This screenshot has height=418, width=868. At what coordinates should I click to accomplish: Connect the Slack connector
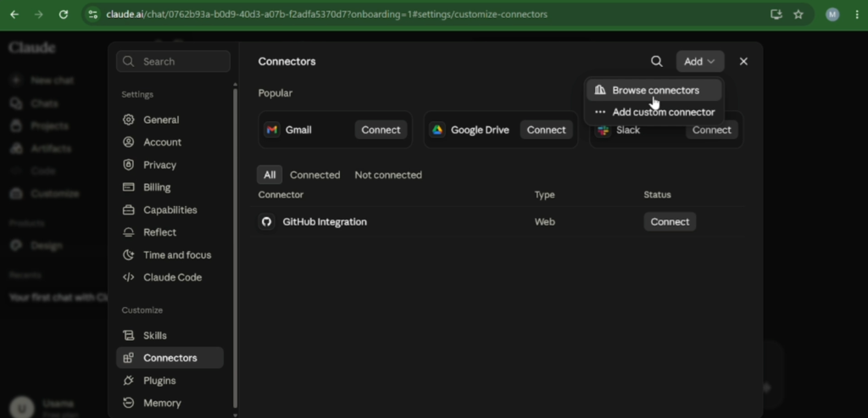tap(711, 130)
